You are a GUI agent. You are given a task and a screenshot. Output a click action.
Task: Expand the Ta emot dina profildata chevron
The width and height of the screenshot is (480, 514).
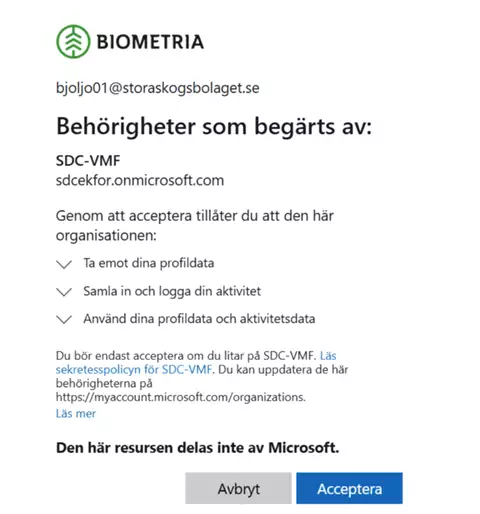tap(64, 264)
